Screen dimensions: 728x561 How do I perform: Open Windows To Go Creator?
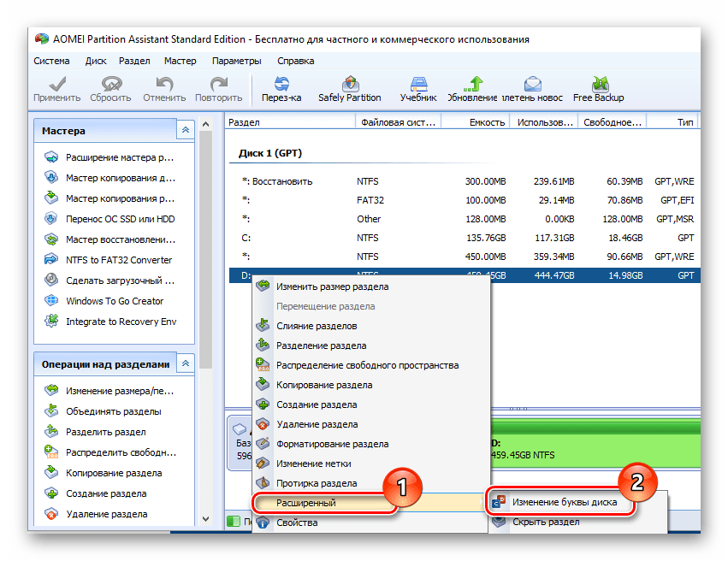[x=115, y=301]
